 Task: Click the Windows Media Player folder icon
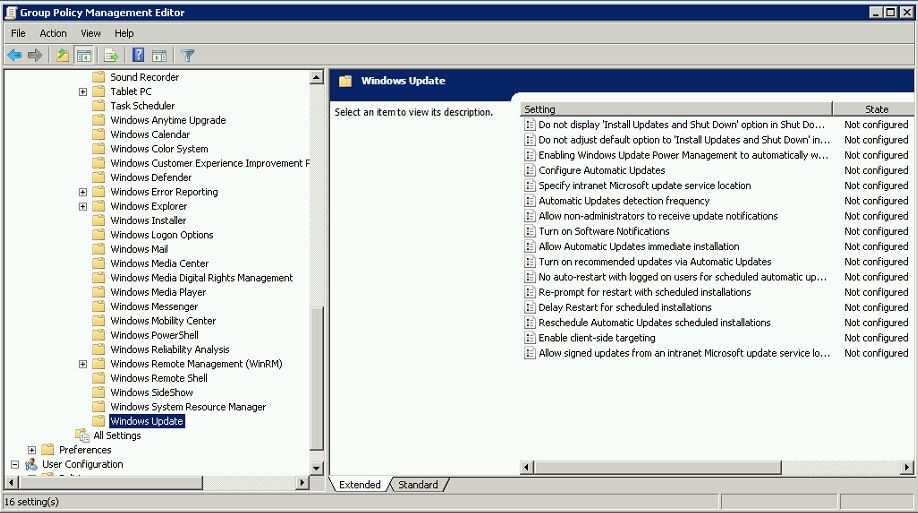[x=99, y=292]
